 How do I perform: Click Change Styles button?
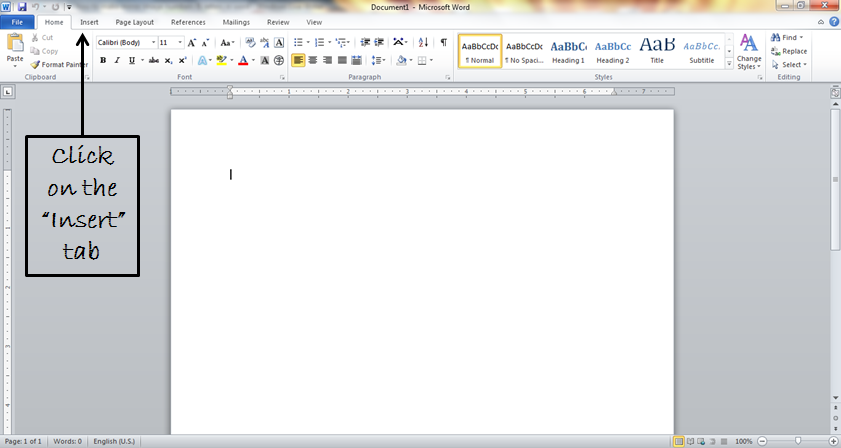click(x=749, y=52)
